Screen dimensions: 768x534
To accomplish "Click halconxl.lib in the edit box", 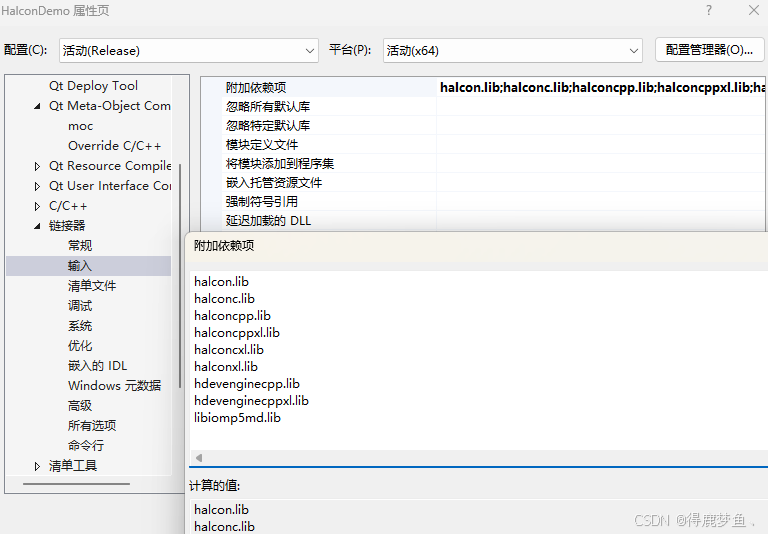I will [x=226, y=367].
